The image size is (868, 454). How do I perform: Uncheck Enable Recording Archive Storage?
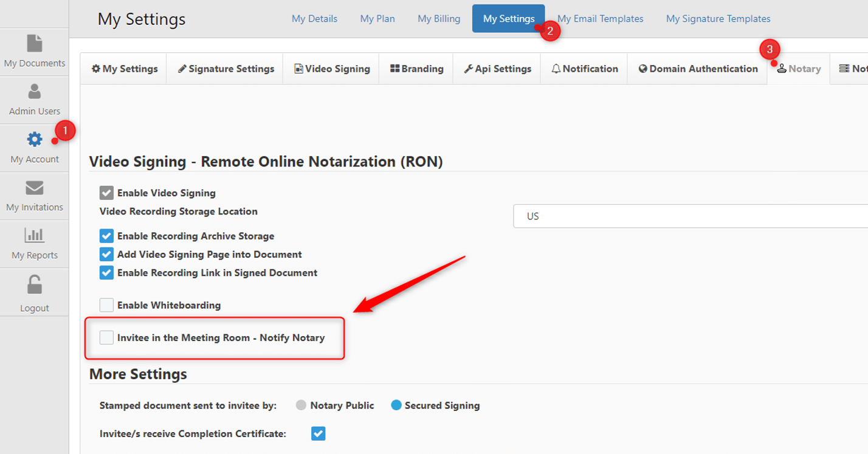(107, 236)
